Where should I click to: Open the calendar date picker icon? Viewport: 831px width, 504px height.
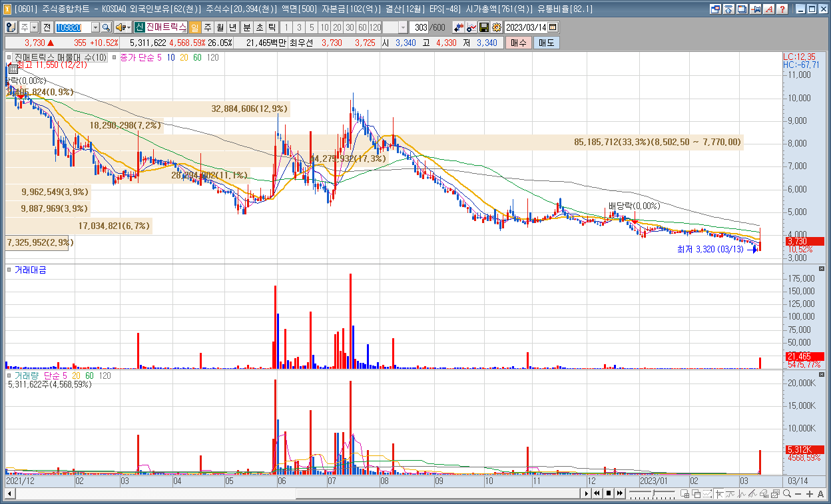click(x=553, y=27)
